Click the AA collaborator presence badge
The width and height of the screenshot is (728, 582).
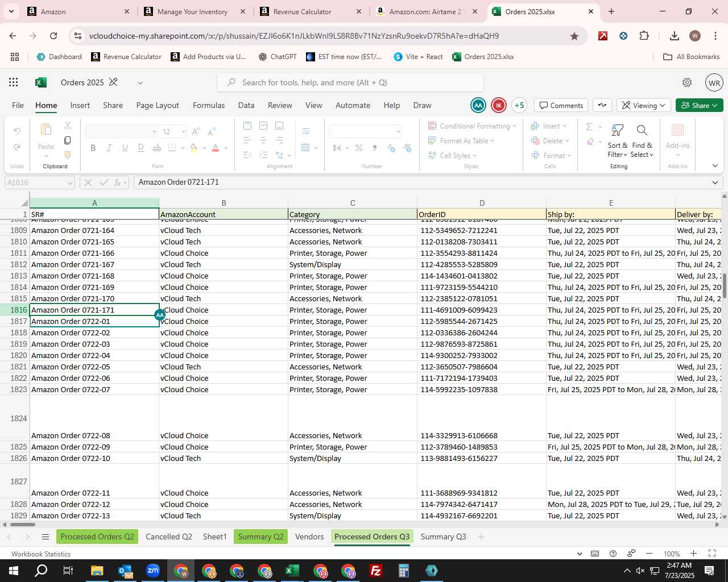point(478,105)
